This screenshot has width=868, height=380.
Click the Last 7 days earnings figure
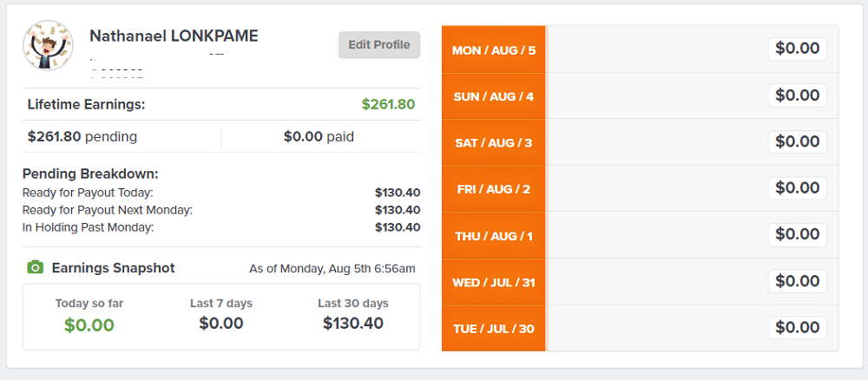coord(221,323)
